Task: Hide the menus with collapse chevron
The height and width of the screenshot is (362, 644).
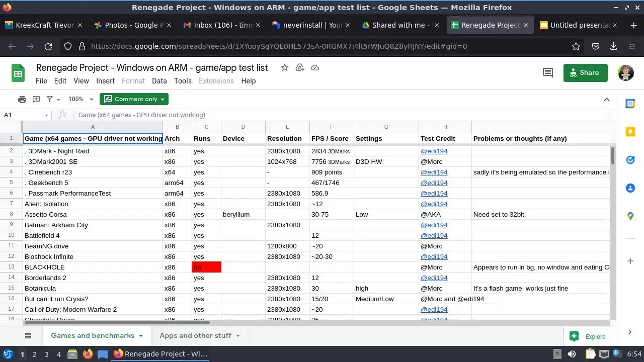Action: tap(607, 100)
